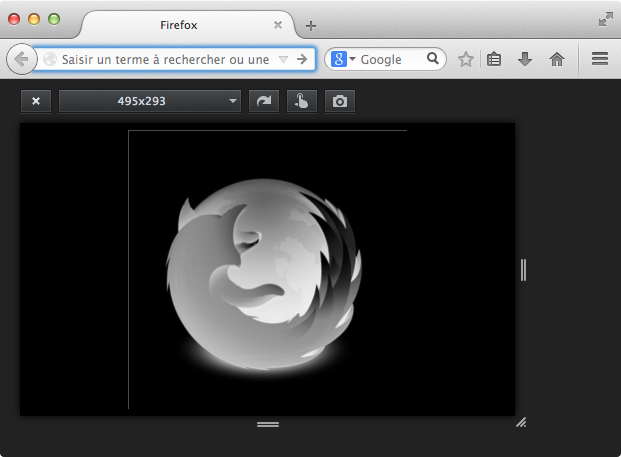Open the hamburger menu
621x457 pixels.
coord(600,59)
